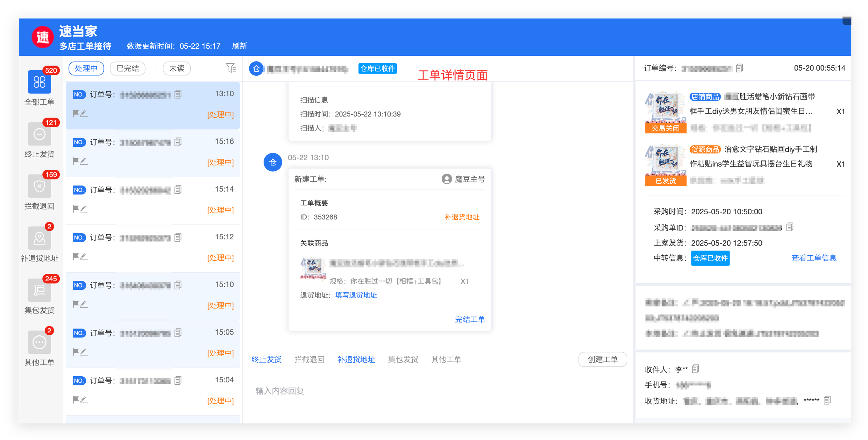
Task: Click the filter icon above order list
Action: pos(231,68)
